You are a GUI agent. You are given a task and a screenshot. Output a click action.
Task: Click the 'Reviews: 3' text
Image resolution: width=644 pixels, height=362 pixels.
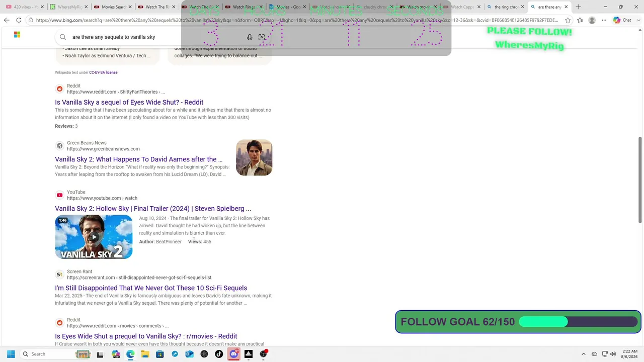point(66,126)
